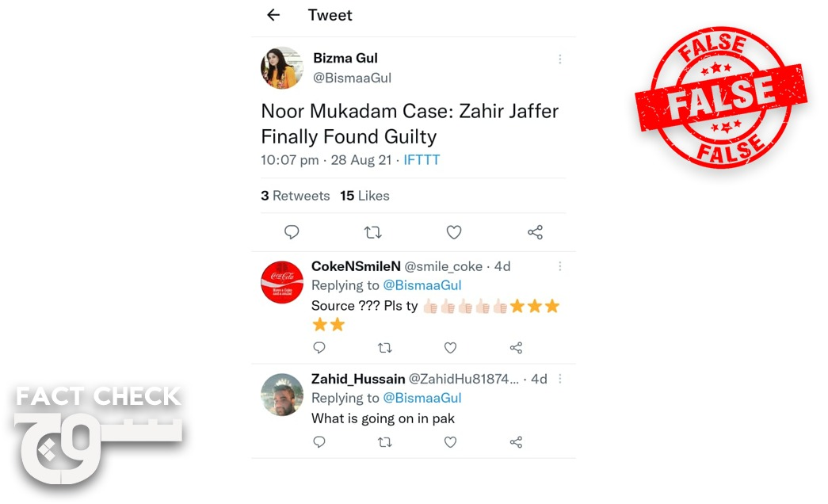The image size is (828, 504).
Task: Reply to CokeNSmileN's comment
Action: pos(319,348)
